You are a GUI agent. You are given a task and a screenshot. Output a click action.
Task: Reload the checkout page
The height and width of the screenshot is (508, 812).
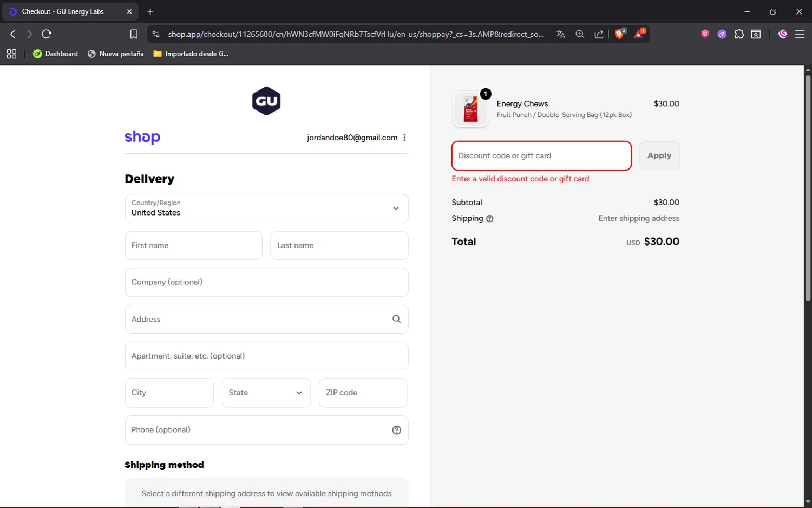click(47, 34)
